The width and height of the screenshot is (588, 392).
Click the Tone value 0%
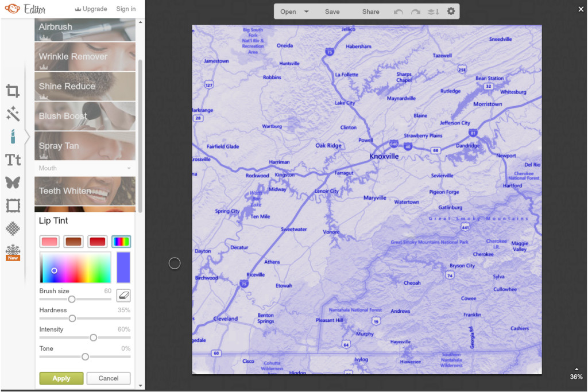tap(126, 348)
